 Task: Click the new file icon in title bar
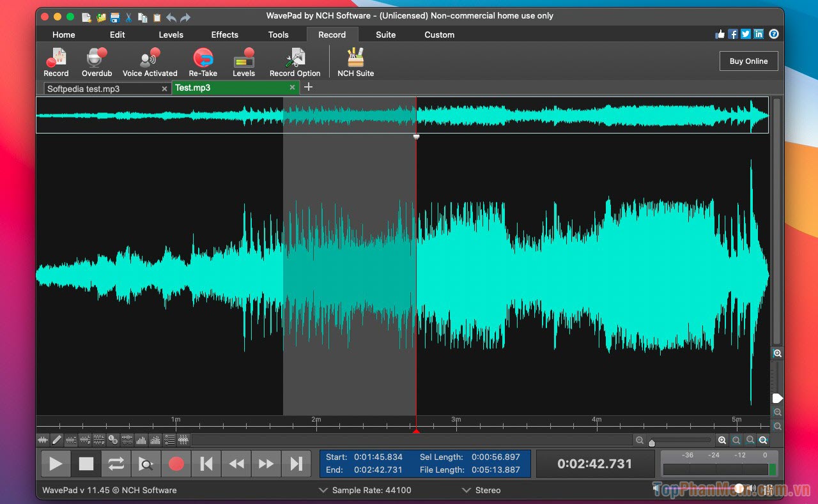pos(86,17)
